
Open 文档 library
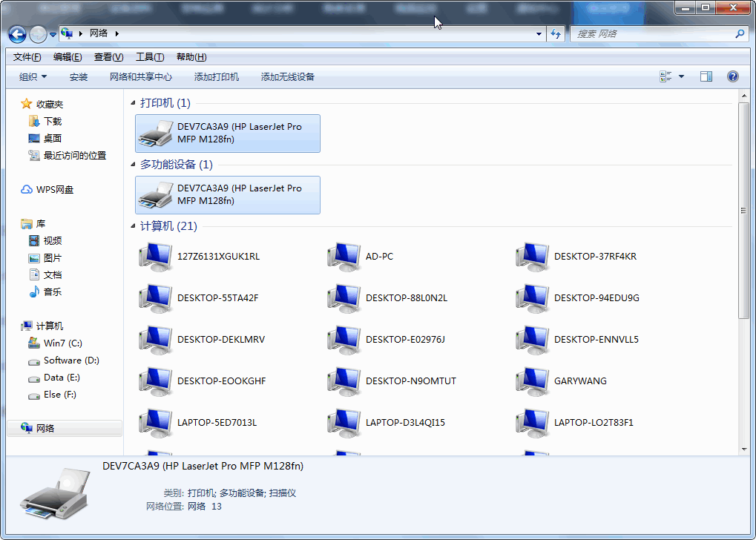tap(45, 274)
